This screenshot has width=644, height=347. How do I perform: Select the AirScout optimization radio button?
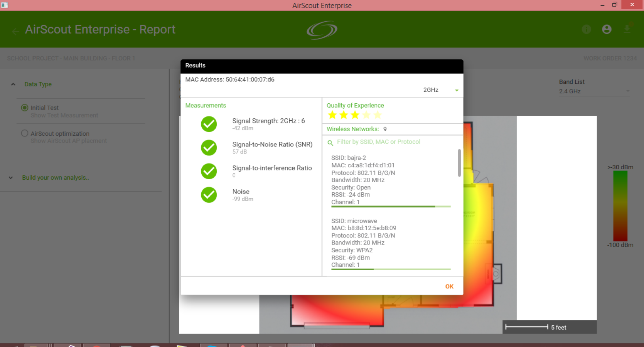(25, 133)
